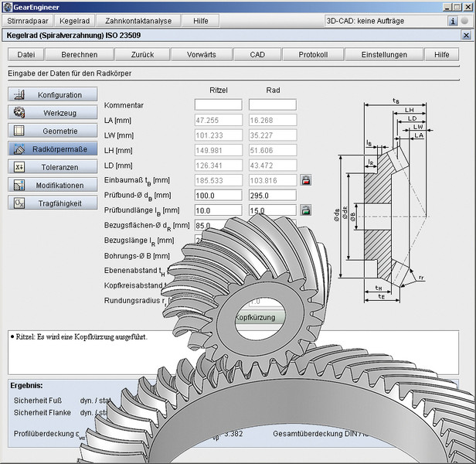This screenshot has width=476, height=464.
Task: Select the Radkörpermaße sidebar icon
Action: point(18,149)
